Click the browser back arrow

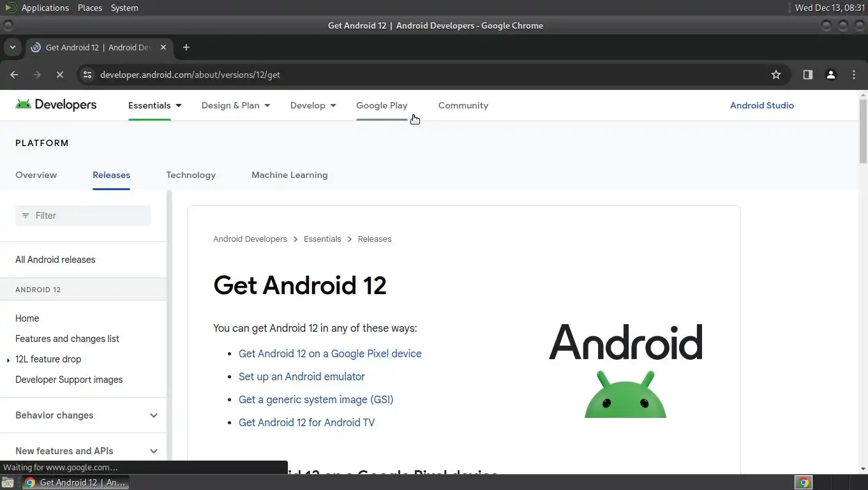coord(14,75)
